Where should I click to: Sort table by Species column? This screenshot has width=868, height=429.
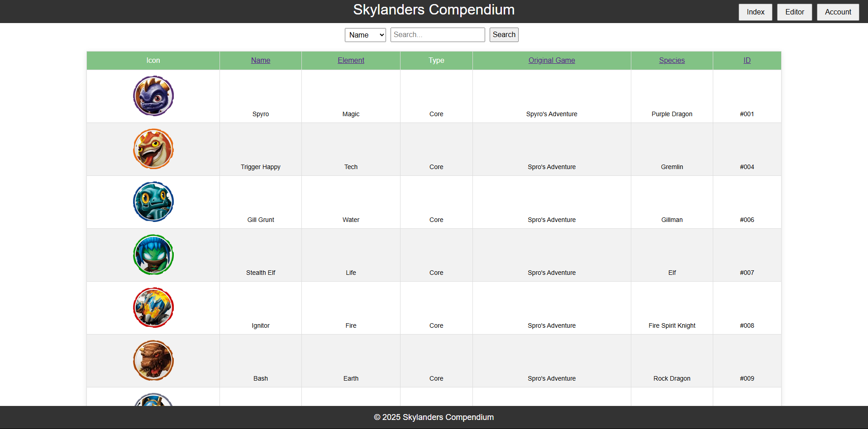(x=672, y=61)
